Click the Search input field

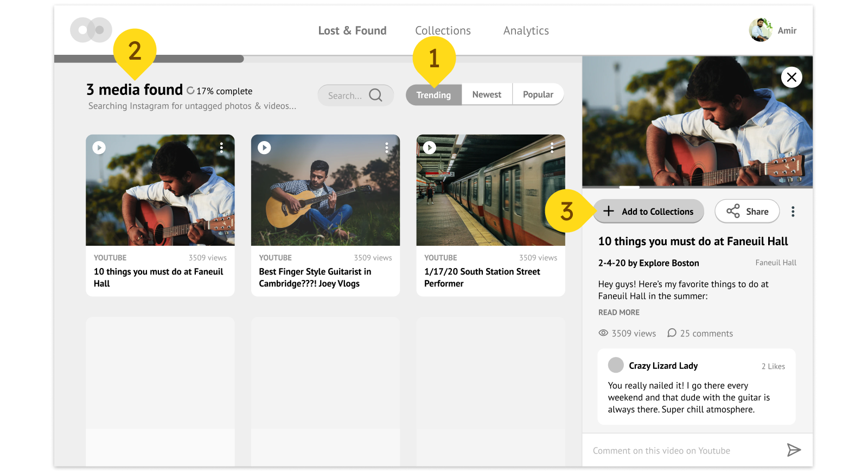355,95
